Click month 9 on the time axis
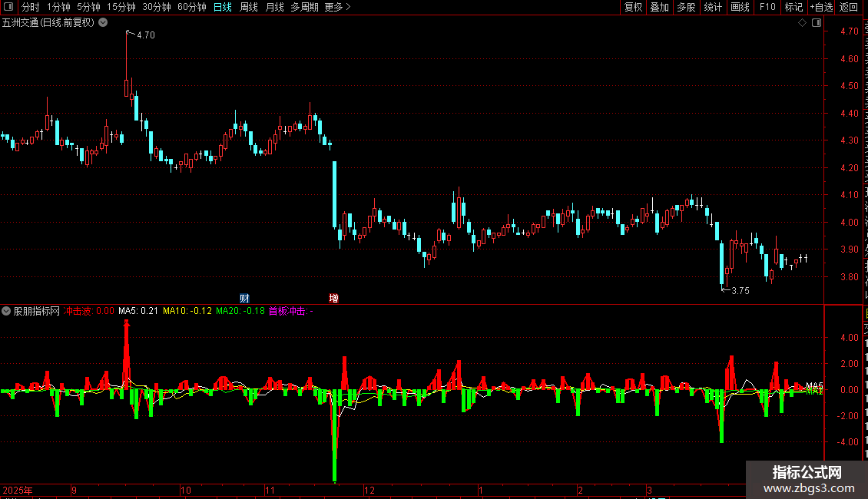868x499 pixels. 74,490
